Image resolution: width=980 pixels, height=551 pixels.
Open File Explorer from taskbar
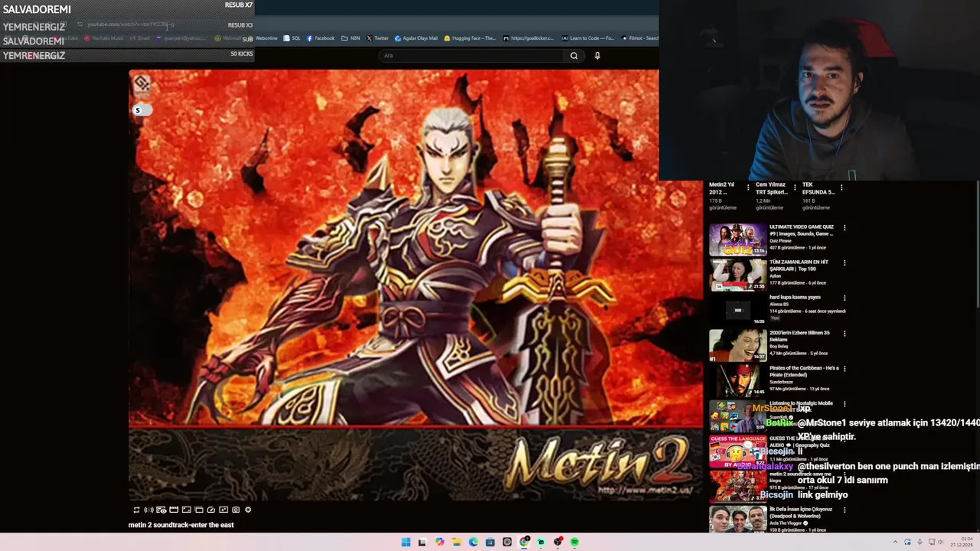click(457, 542)
